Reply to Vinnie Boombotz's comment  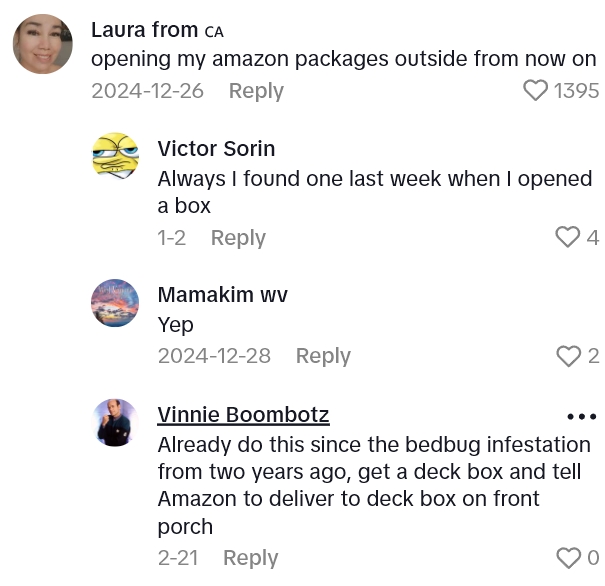[250, 558]
